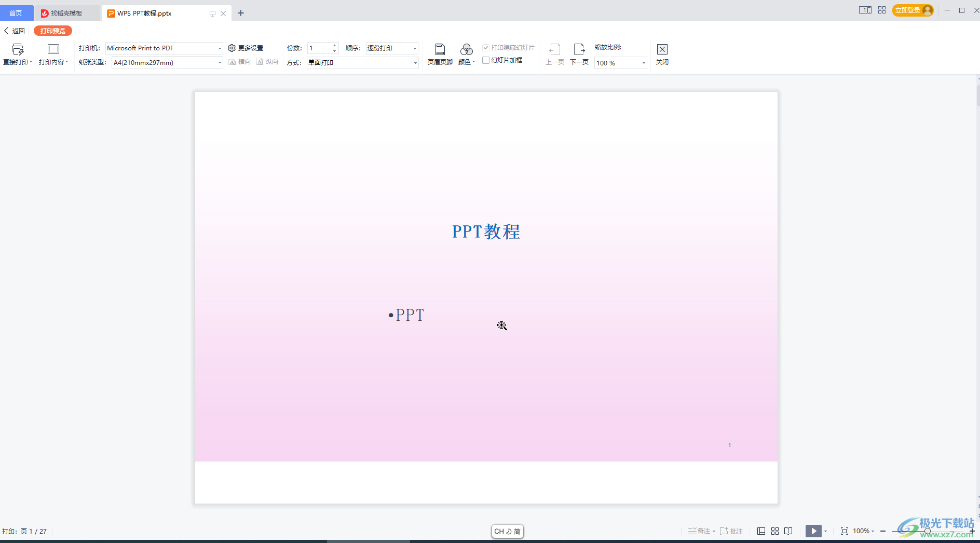This screenshot has height=543, width=980.
Task: Click the fit-to-window icon in status bar
Action: [x=845, y=531]
